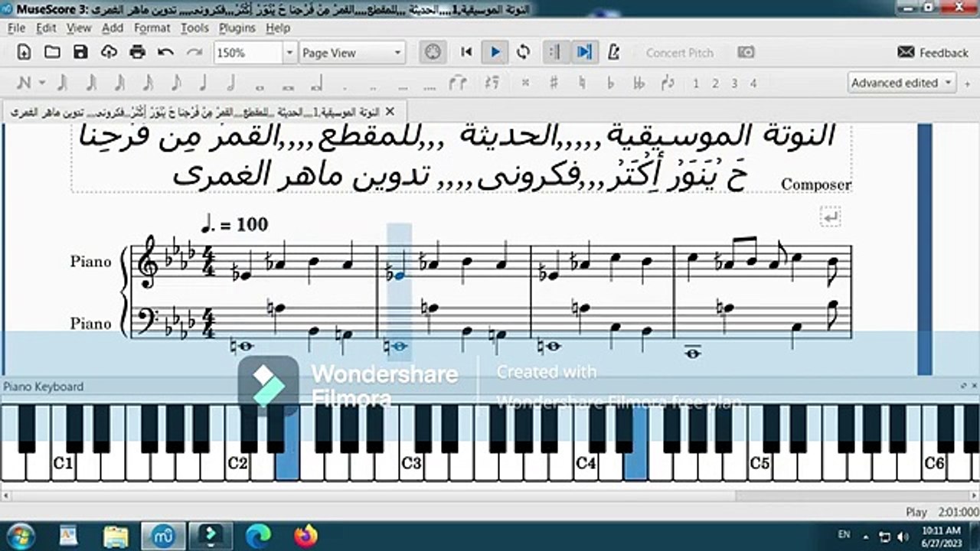The width and height of the screenshot is (980, 551).
Task: Open the View menu
Action: 79,28
